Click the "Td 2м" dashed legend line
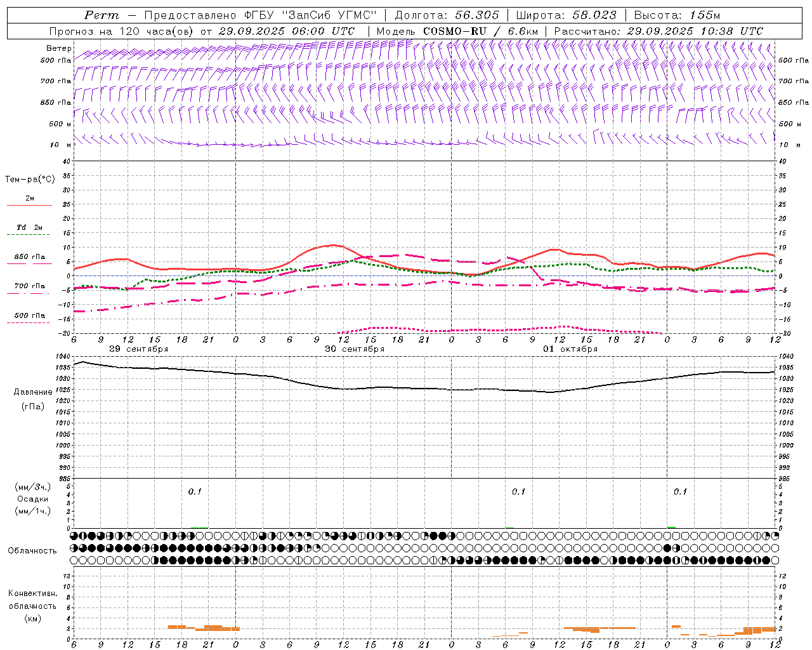Screen dimensions: 812x650 (28, 235)
